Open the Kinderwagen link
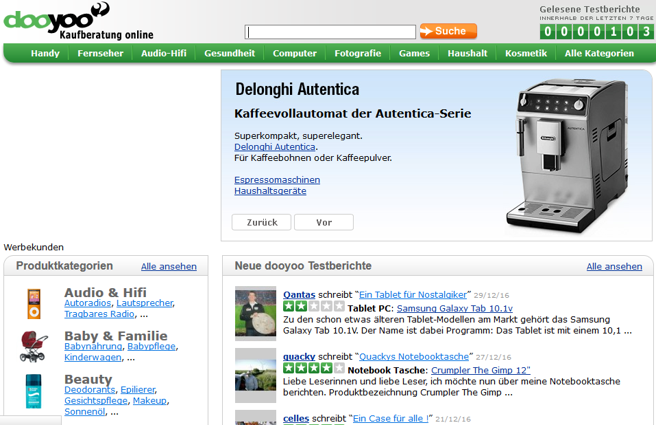Screen dimensions: 656x425 [93, 357]
